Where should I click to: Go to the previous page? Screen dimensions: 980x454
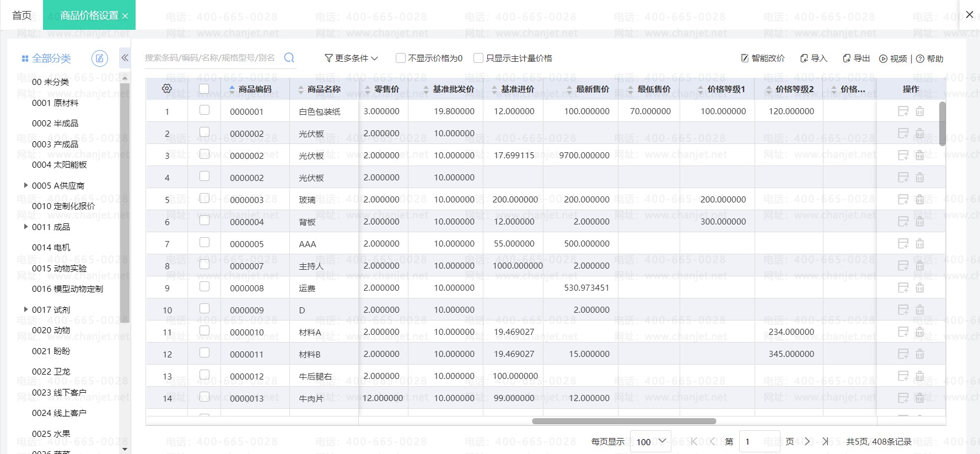point(713,441)
